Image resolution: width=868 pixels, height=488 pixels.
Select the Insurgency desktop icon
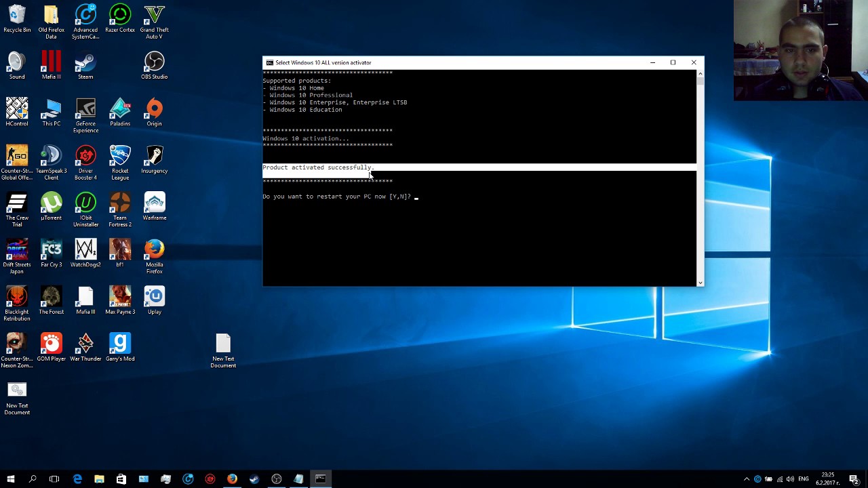[154, 159]
